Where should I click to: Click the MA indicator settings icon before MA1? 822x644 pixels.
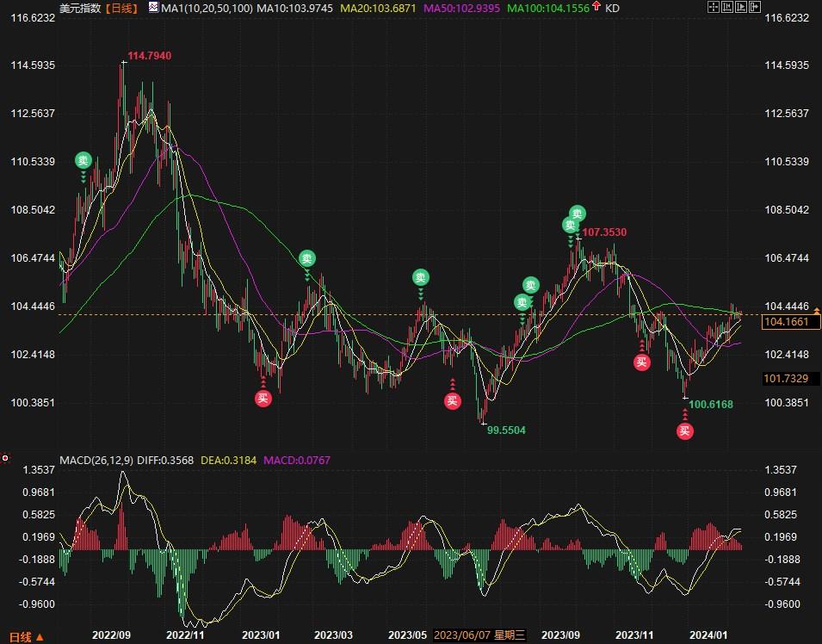(x=153, y=8)
